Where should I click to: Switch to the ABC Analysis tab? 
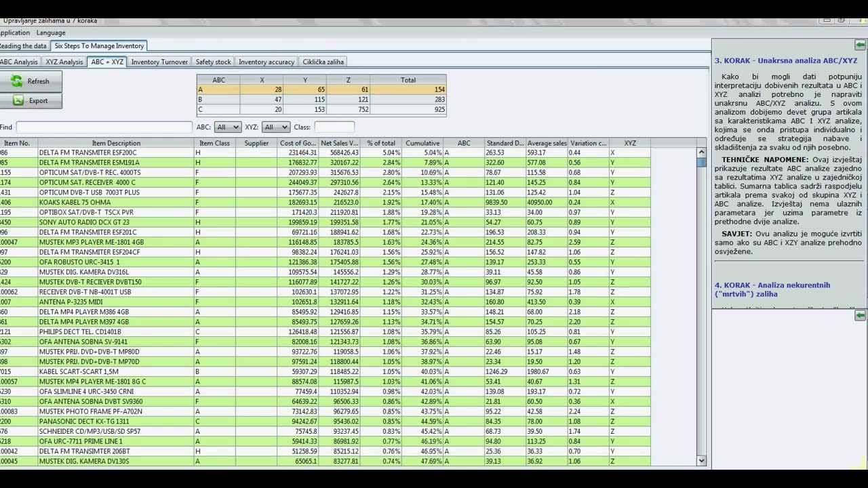[x=19, y=62]
